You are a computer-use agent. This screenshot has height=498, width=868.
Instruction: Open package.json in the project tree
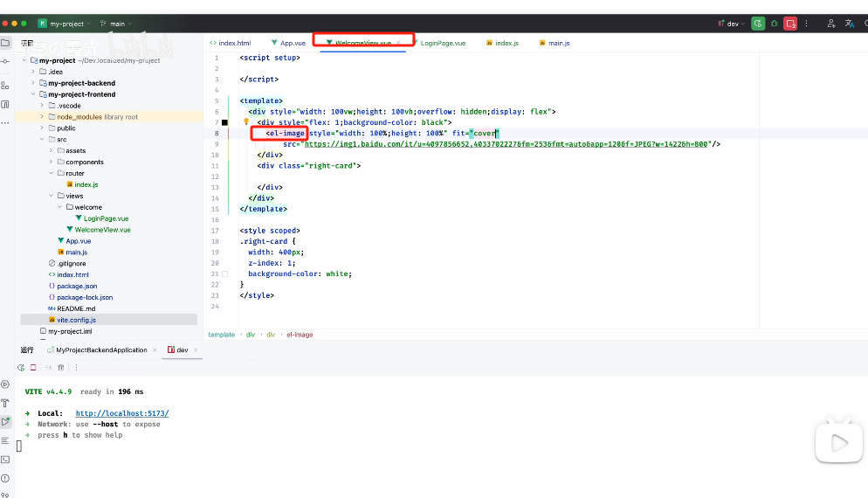77,286
